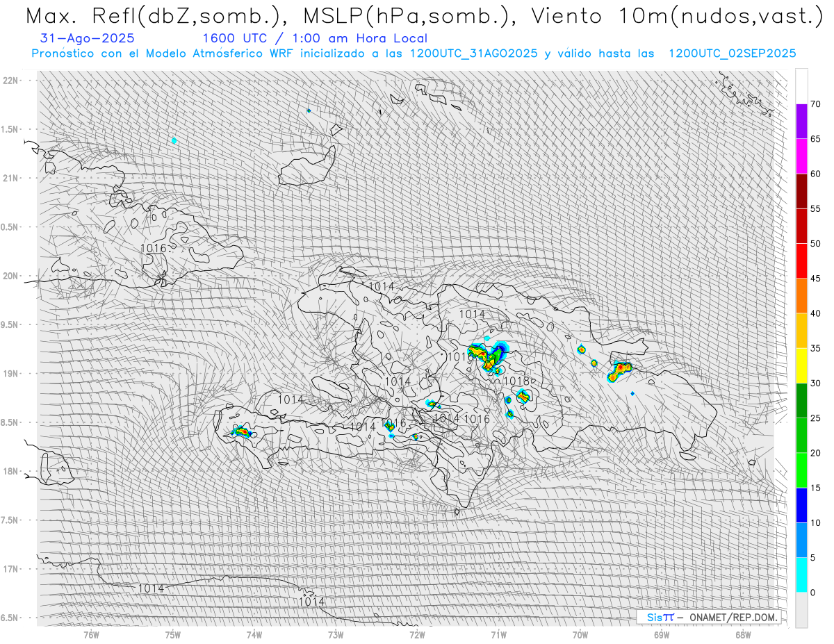Click the '30' colorbar scale label
834x644 pixels.
(x=816, y=383)
